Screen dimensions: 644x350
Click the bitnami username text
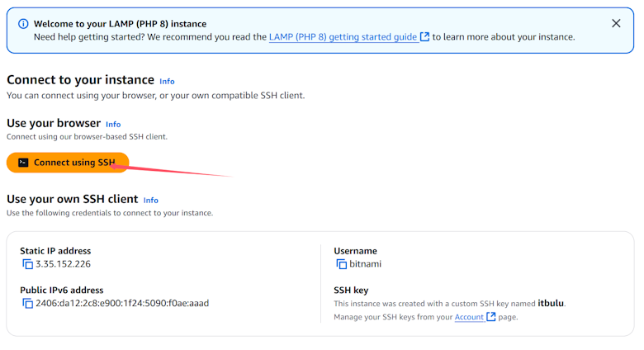[x=365, y=264]
